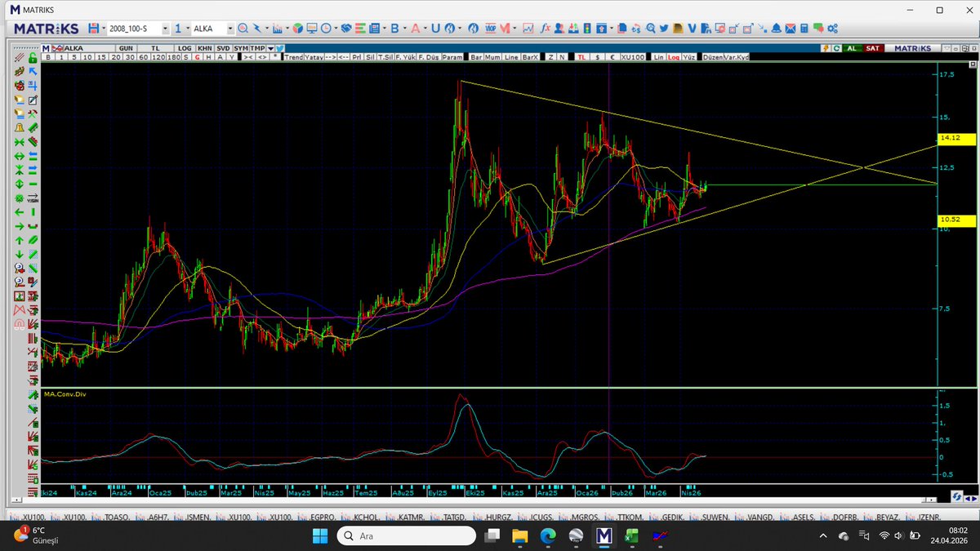This screenshot has height=551, width=980.
Task: Click the save floppy disk icon
Action: coord(94,29)
